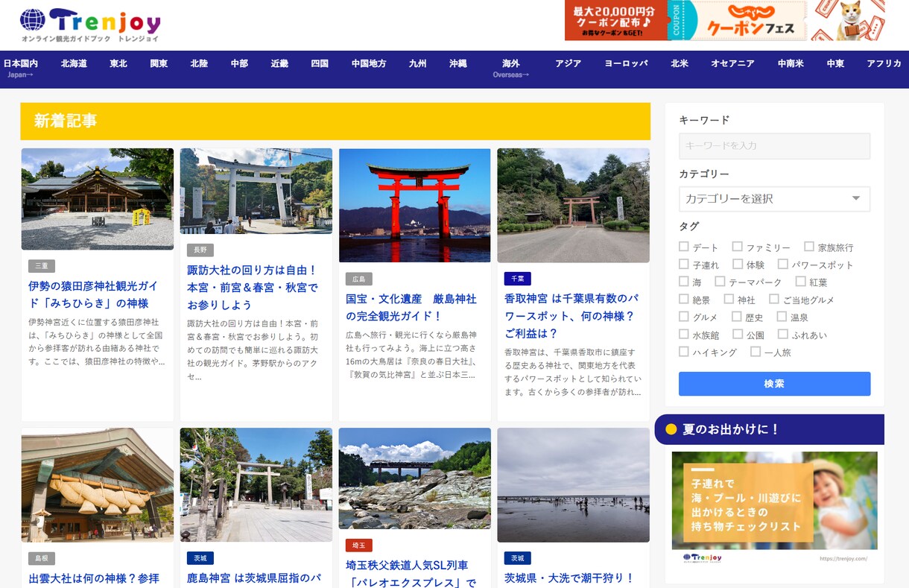Select 関東 in navigation bar

click(159, 63)
